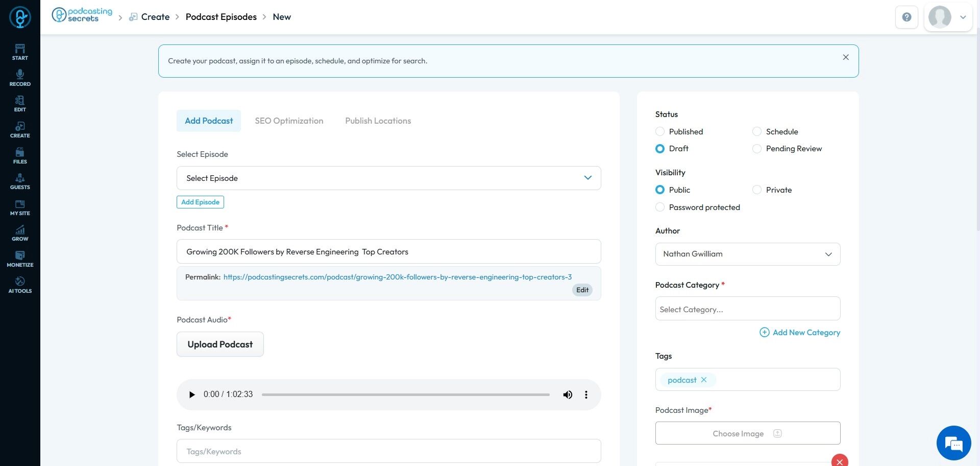This screenshot has height=466, width=980.
Task: Open the Publish Locations tab
Action: point(378,121)
